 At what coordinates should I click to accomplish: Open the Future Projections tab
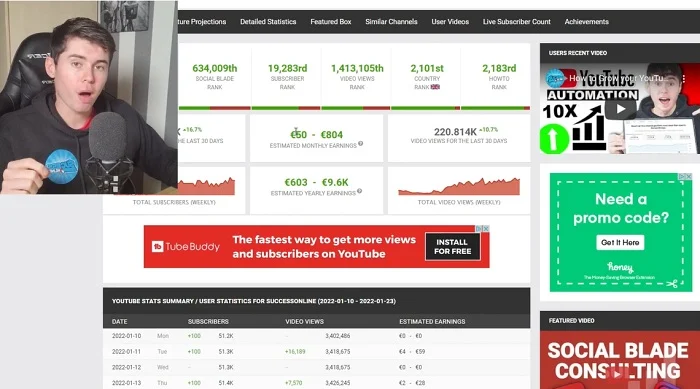(x=202, y=21)
